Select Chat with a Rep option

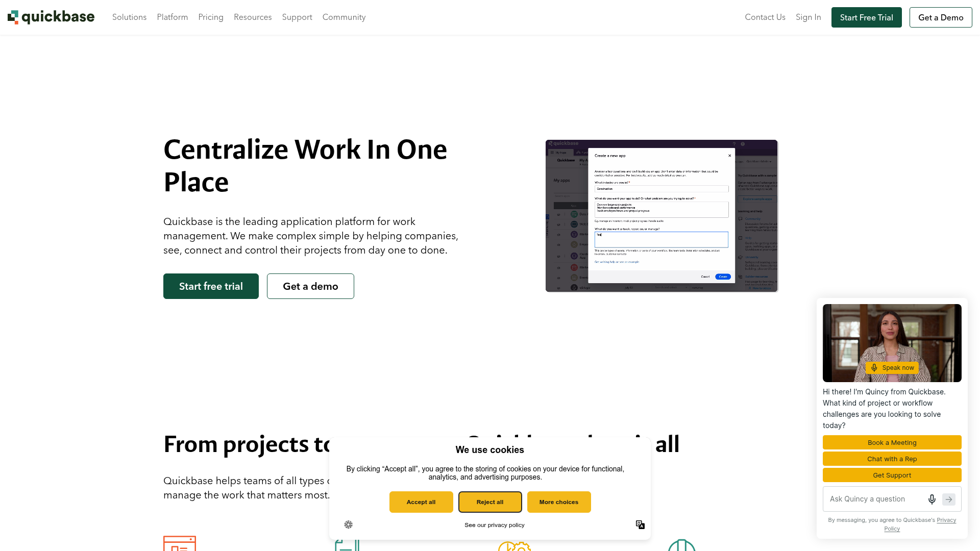(x=892, y=459)
